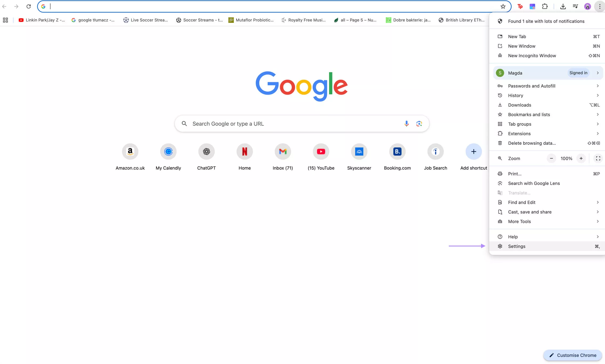Open the media controls toolbar icon

pyautogui.click(x=575, y=6)
